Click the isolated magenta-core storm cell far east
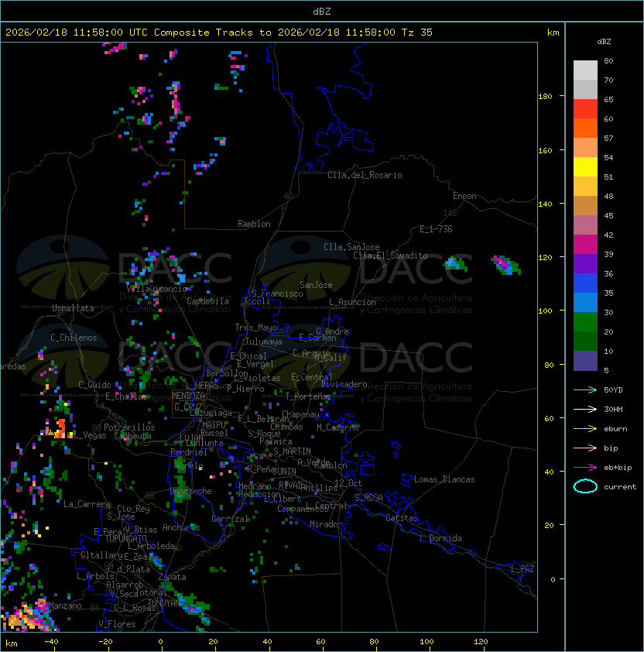This screenshot has width=644, height=652. point(505,265)
